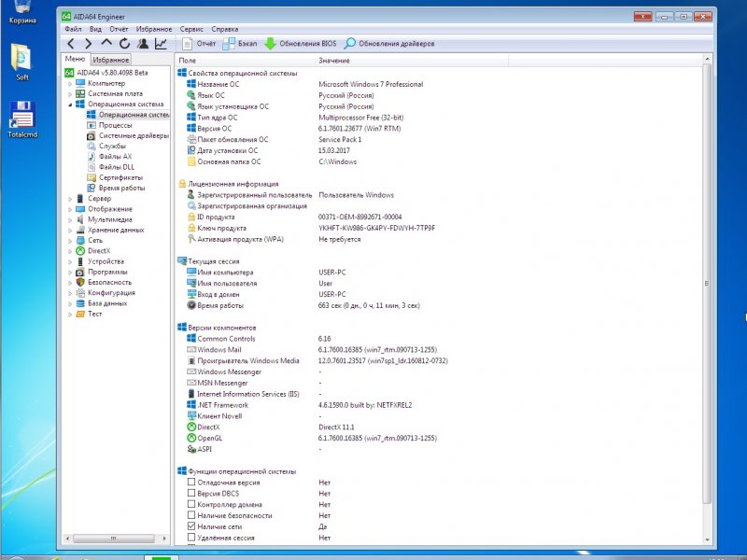Click the Бэкап backup toolbar button

click(240, 44)
